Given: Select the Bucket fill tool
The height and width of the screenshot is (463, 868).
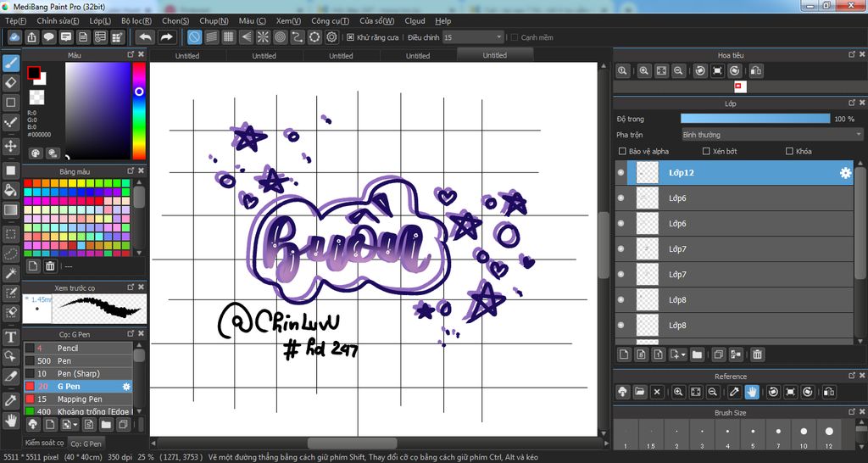Looking at the screenshot, I should [10, 190].
